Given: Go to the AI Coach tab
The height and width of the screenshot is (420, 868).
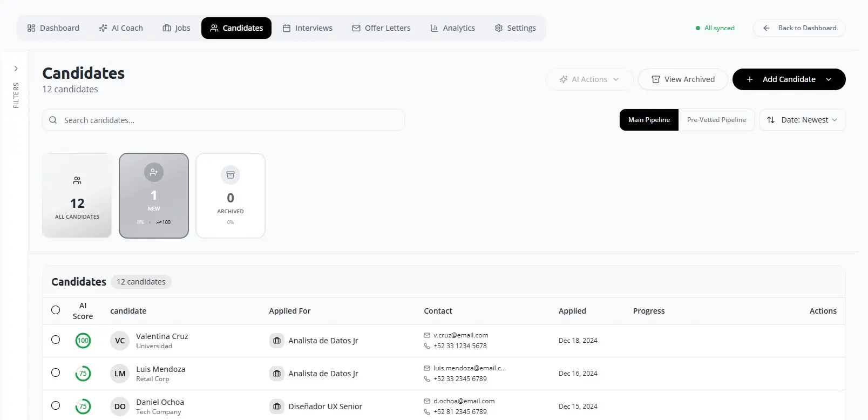Looking at the screenshot, I should click(121, 28).
